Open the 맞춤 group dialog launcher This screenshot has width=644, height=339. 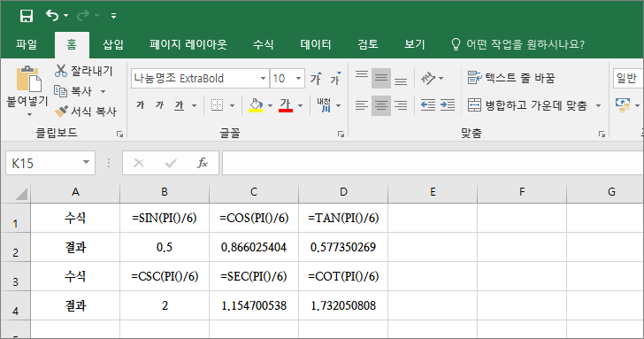point(602,134)
